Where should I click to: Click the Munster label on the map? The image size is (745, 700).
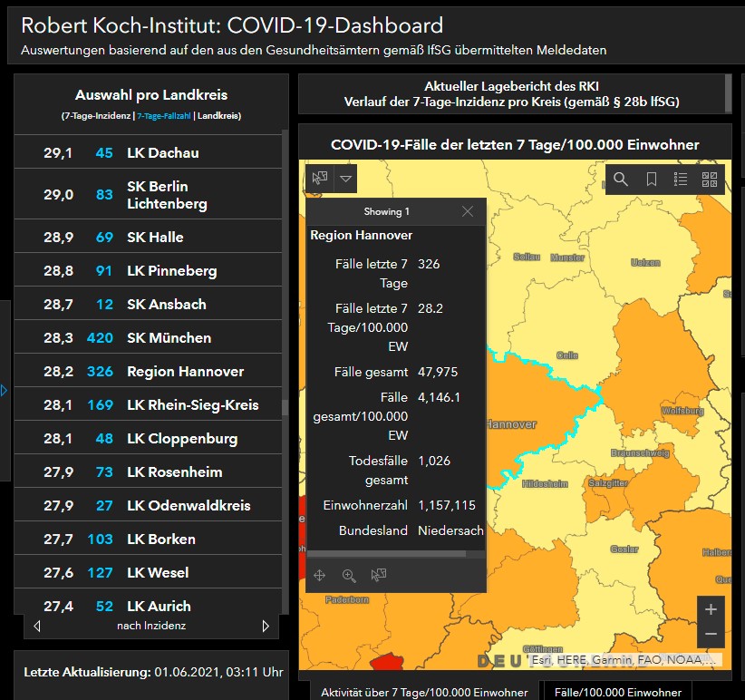[566, 258]
